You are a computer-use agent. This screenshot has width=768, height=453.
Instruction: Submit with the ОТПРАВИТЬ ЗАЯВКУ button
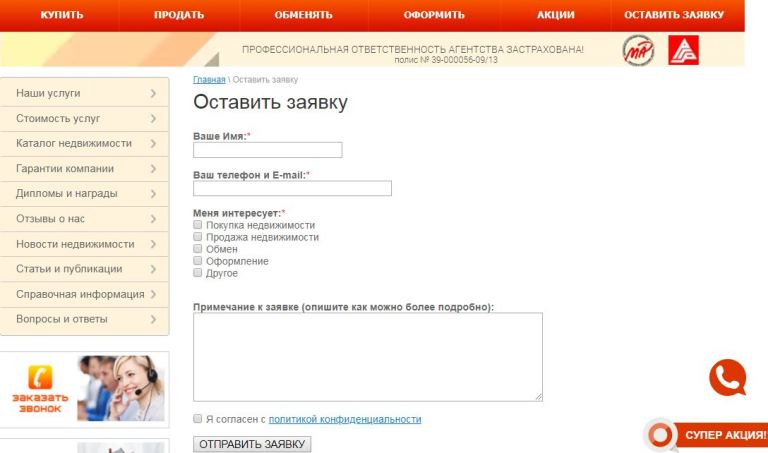[252, 444]
